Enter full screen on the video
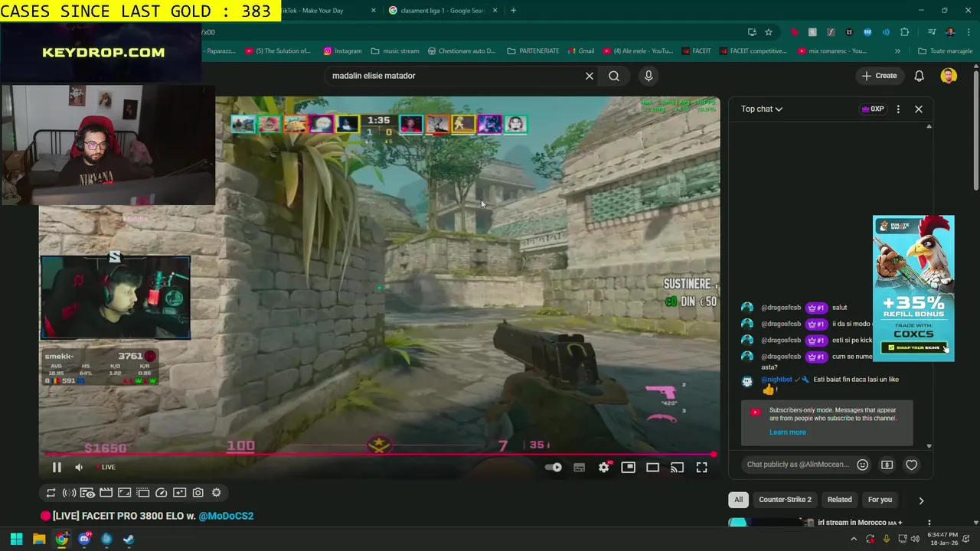Viewport: 980px width, 551px height. [x=701, y=468]
